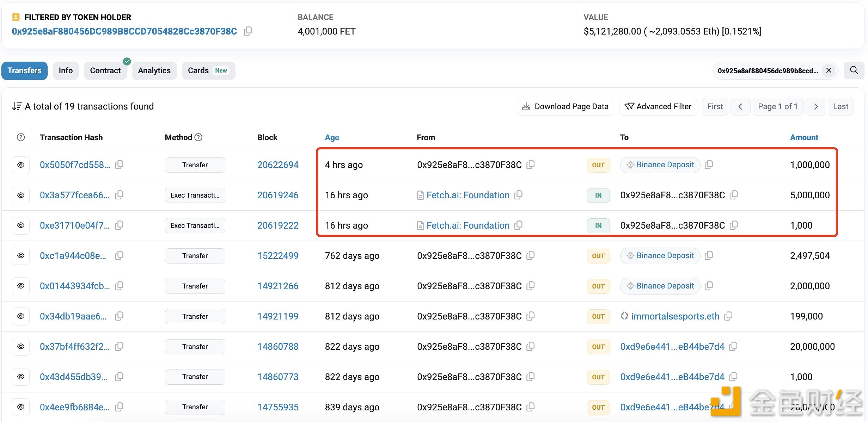Switch to the Transfers tab
868x422 pixels.
click(24, 70)
